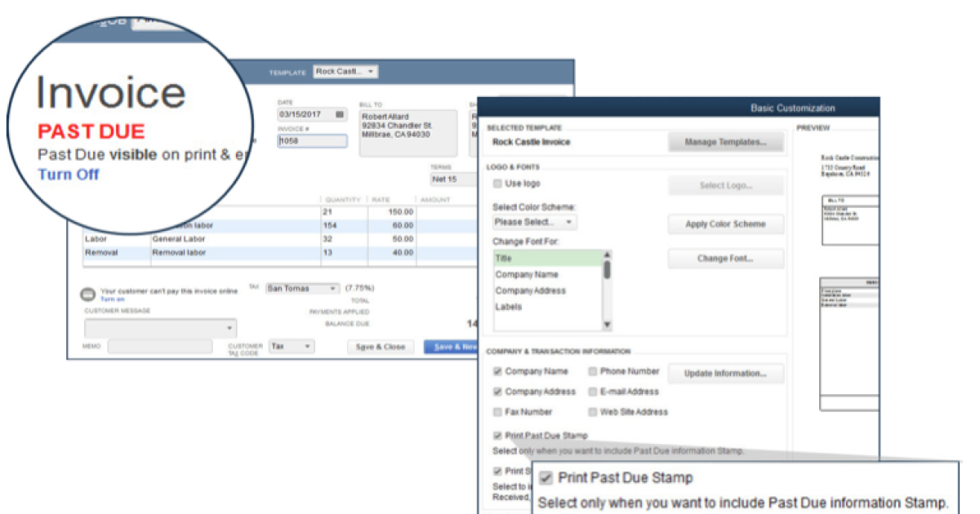Enable the Use logo option

click(497, 184)
